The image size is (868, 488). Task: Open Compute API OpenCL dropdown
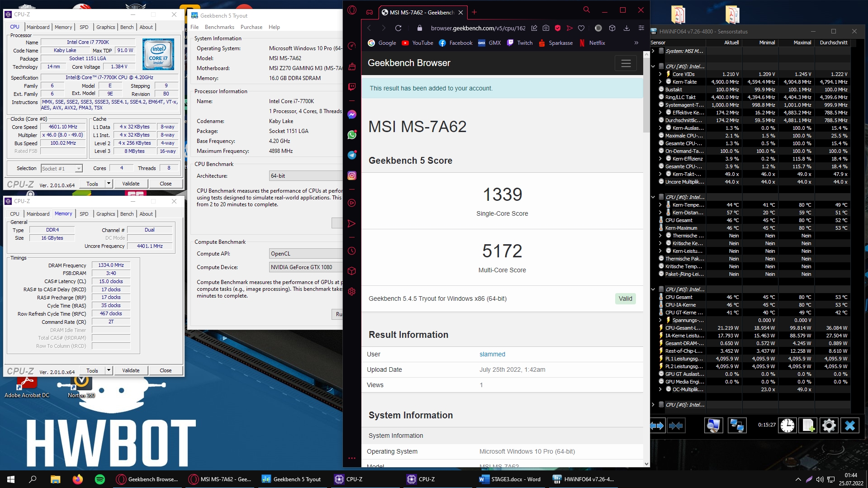click(x=306, y=254)
